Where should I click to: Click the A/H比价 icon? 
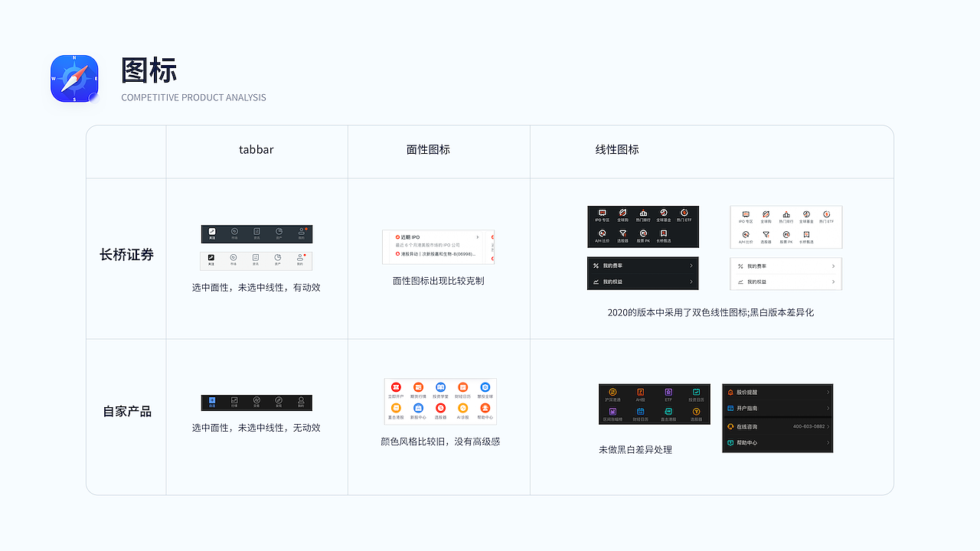(x=602, y=233)
